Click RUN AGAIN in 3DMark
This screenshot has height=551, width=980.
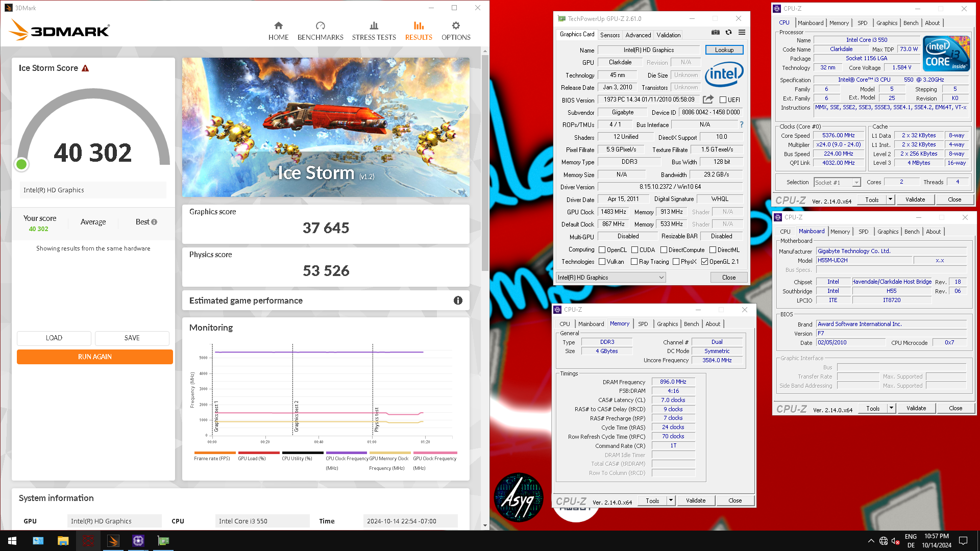tap(94, 357)
